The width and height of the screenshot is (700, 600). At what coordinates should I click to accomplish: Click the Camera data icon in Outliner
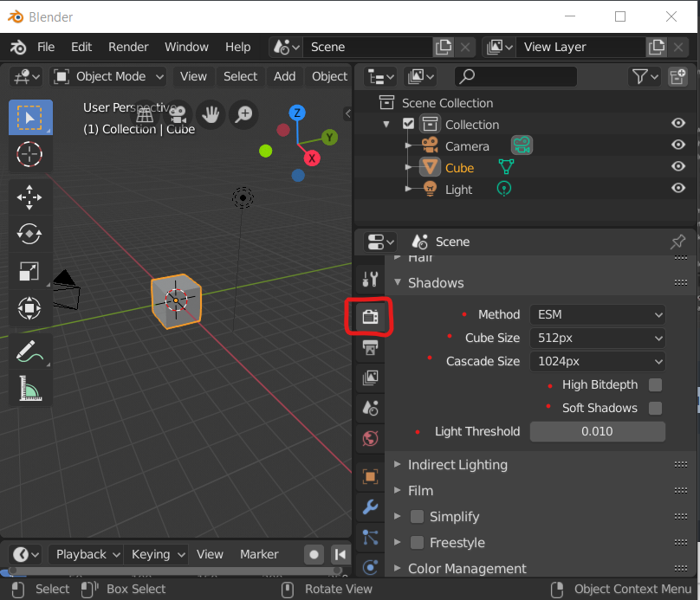pyautogui.click(x=522, y=145)
